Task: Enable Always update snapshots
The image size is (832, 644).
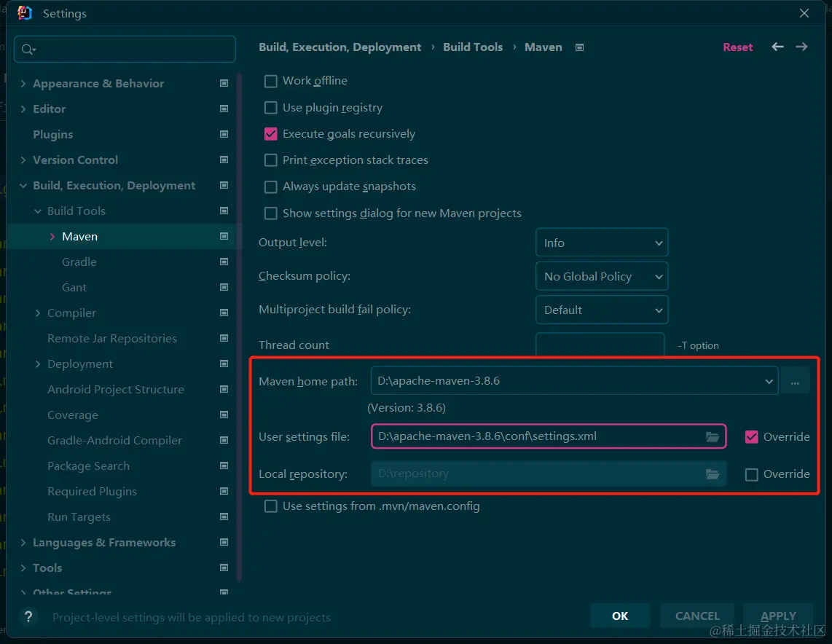Action: (x=270, y=186)
